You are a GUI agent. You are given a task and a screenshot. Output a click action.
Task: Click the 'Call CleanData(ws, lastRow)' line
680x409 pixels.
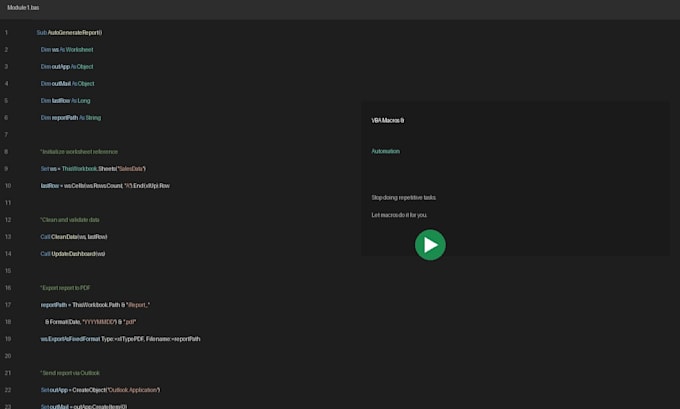pos(74,237)
